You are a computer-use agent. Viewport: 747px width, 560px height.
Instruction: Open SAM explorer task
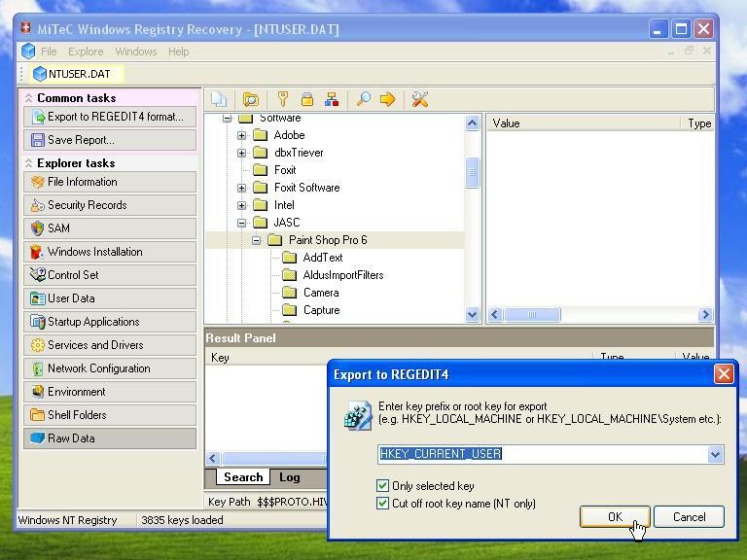[110, 228]
